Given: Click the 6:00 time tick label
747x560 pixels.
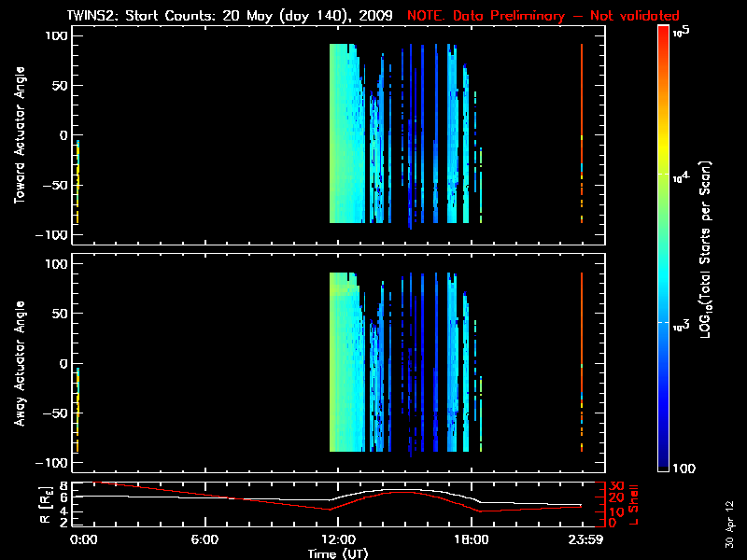Looking at the screenshot, I should [x=204, y=539].
